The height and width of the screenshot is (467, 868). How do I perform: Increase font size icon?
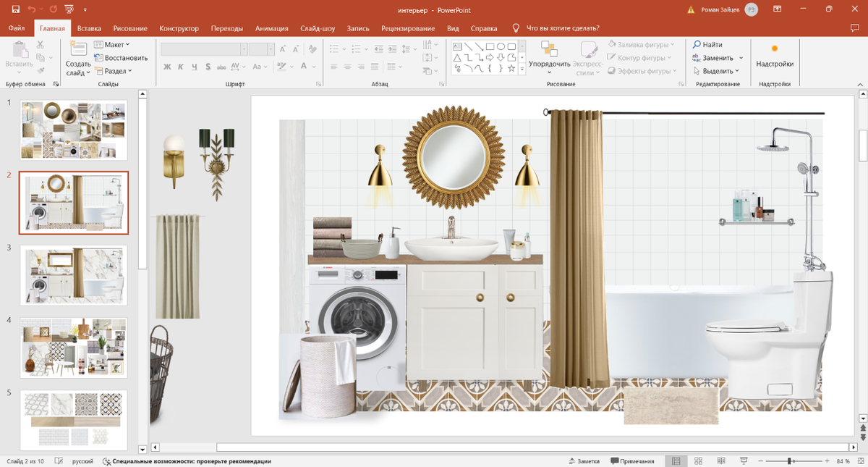(x=283, y=49)
